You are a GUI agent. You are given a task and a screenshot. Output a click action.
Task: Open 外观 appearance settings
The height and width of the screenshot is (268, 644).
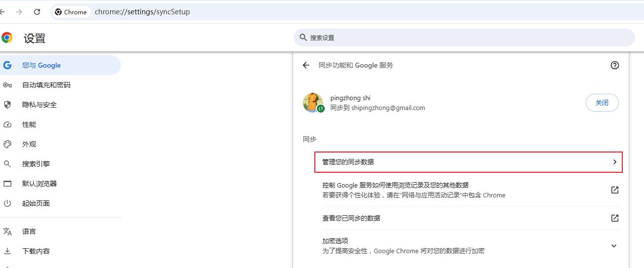[x=29, y=144]
